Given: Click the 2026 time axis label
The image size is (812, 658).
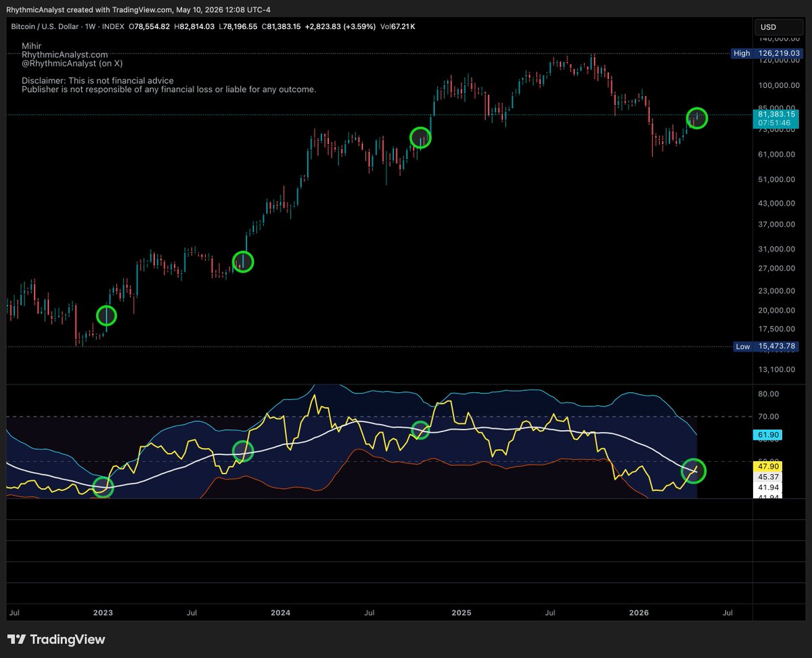Looking at the screenshot, I should pyautogui.click(x=639, y=613).
